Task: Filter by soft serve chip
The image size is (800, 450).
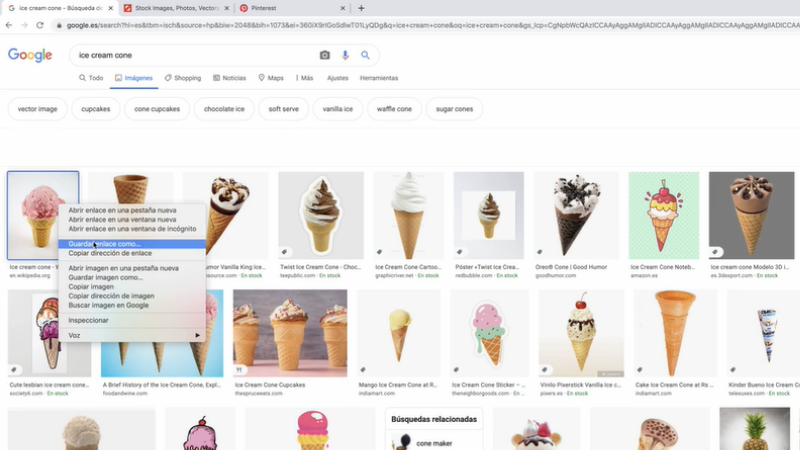Action: click(284, 109)
